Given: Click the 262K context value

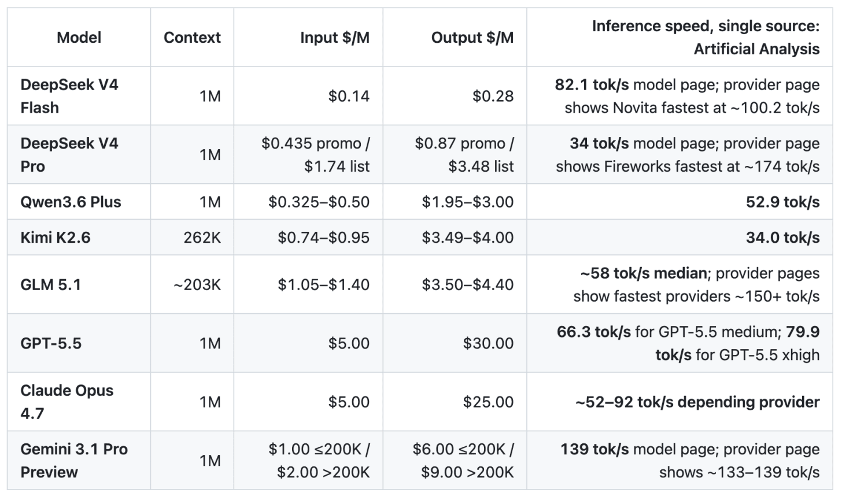Looking at the screenshot, I should tap(202, 238).
